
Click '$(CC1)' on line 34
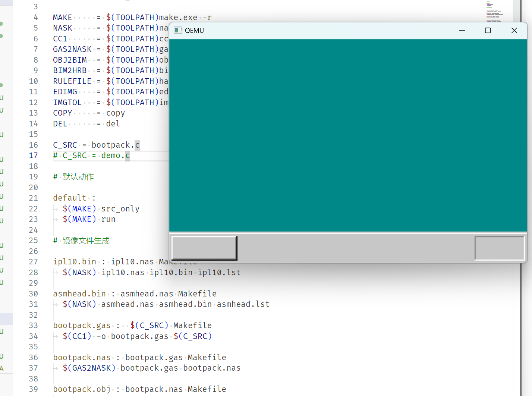click(77, 336)
